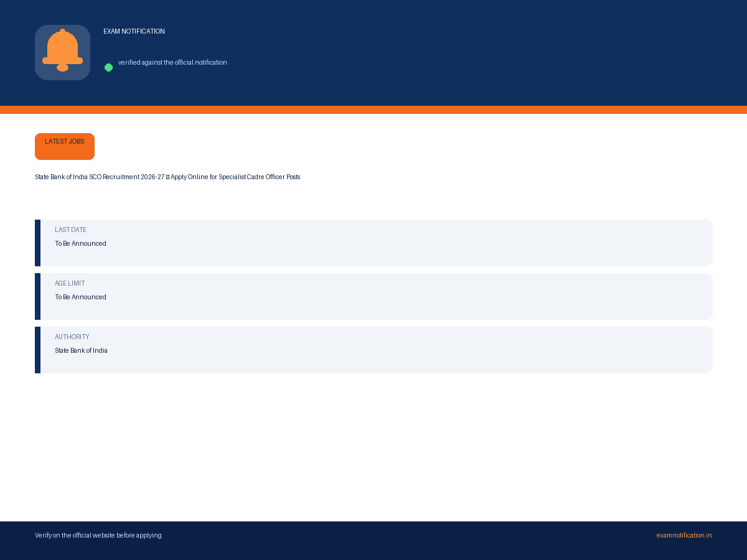Click the 'To Be Announced' value under LAST DATE
This screenshot has height=560, width=747.
coord(80,244)
